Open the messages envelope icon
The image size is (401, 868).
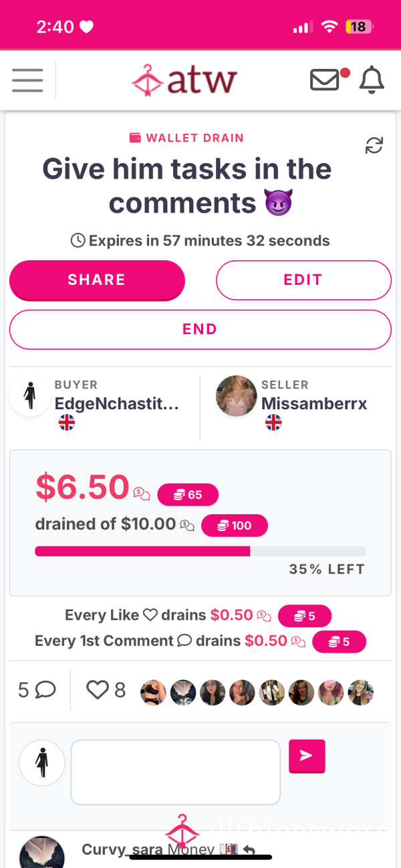(x=325, y=80)
